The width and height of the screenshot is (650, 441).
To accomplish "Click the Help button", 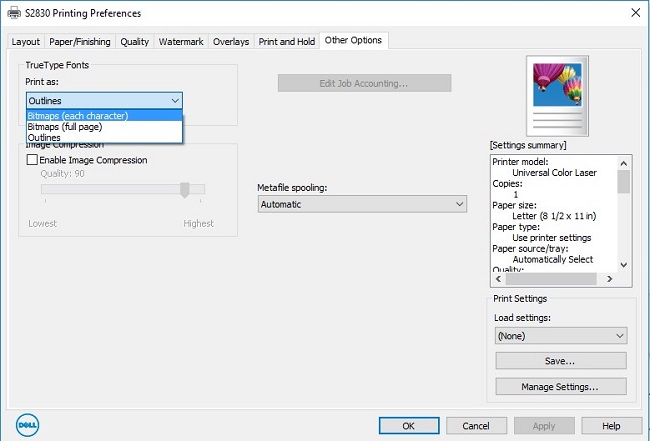I will tap(611, 426).
